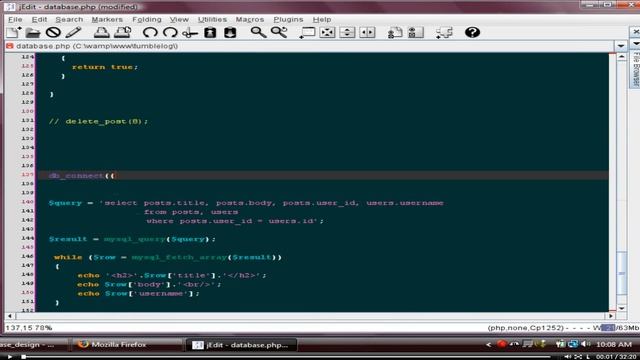
Task: Open the Search menu
Action: [69, 19]
